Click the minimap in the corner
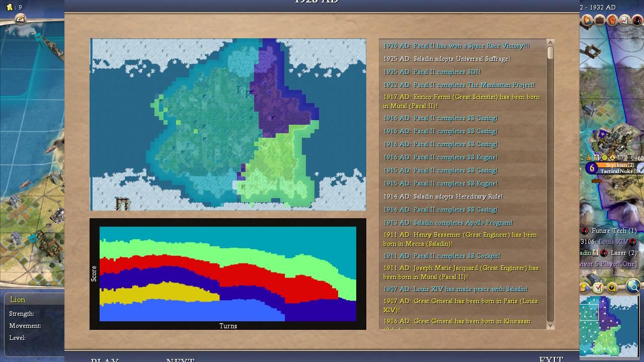 pos(609,326)
